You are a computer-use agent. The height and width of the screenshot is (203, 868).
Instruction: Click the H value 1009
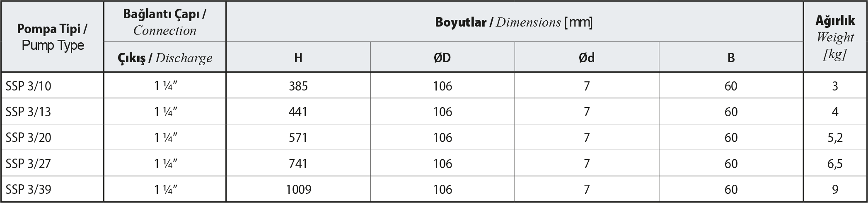click(x=298, y=189)
